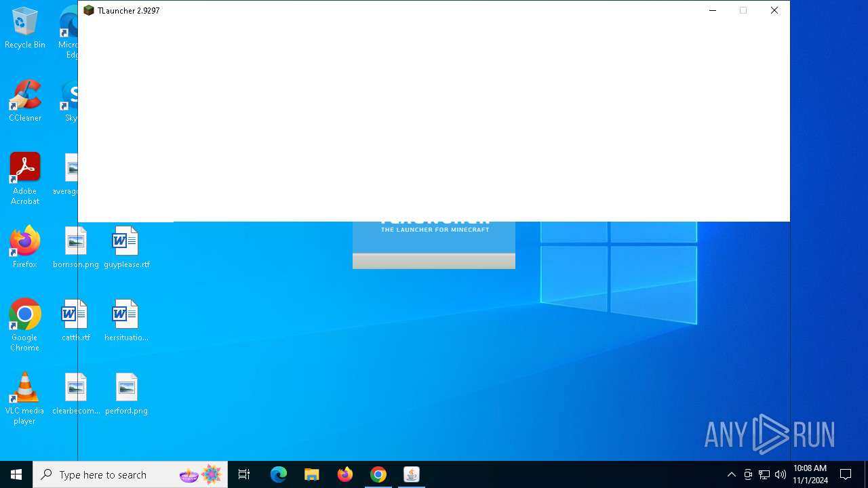Launch Firefox from desktop shortcut

click(25, 247)
